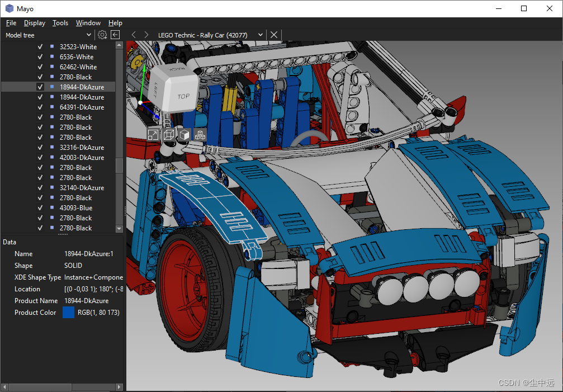Viewport: 563px width, 392px height.
Task: Open the Display menu
Action: pyautogui.click(x=35, y=22)
